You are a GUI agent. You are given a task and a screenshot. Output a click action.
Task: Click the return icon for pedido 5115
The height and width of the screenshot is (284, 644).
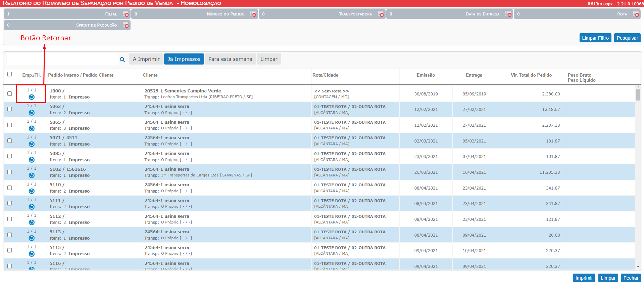[32, 254]
